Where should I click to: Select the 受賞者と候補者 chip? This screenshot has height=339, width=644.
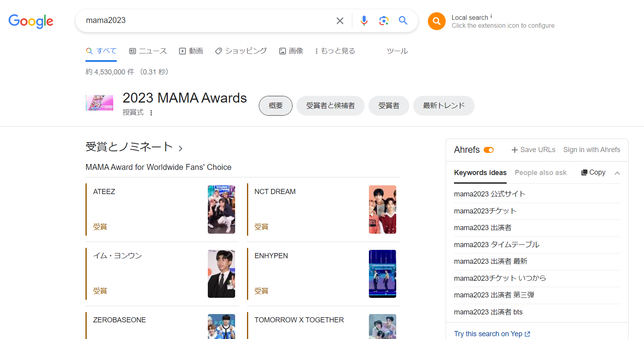point(330,106)
